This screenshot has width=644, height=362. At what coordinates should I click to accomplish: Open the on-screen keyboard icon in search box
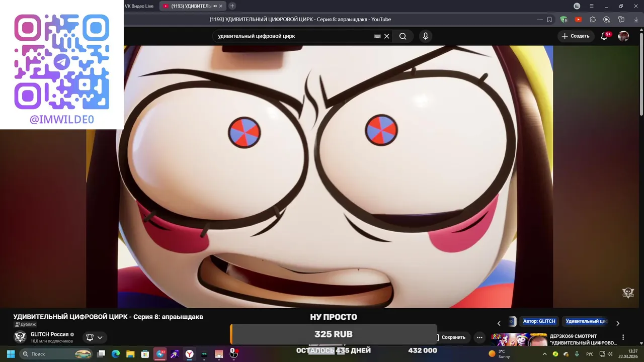(x=377, y=36)
